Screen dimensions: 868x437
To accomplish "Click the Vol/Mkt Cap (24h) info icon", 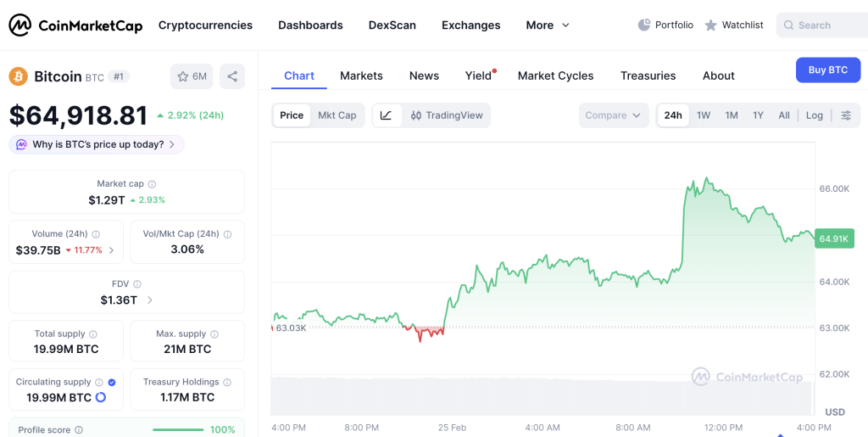I will pyautogui.click(x=227, y=234).
